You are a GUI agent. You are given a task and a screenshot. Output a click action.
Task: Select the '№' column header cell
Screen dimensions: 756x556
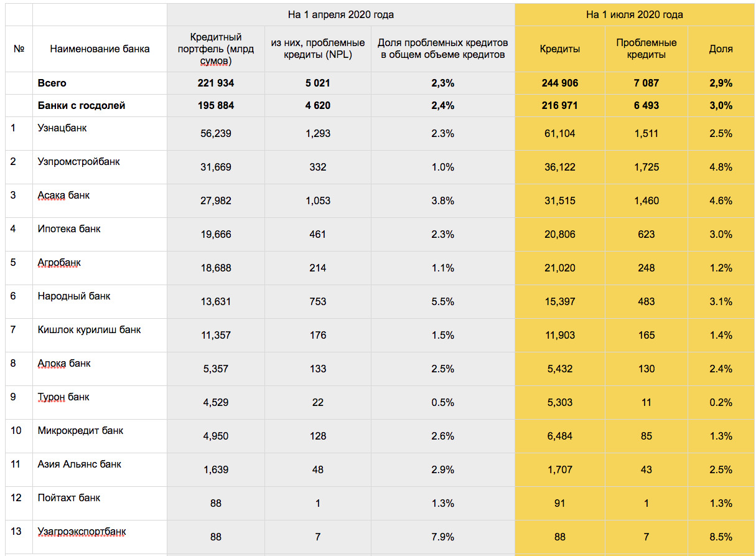point(19,49)
